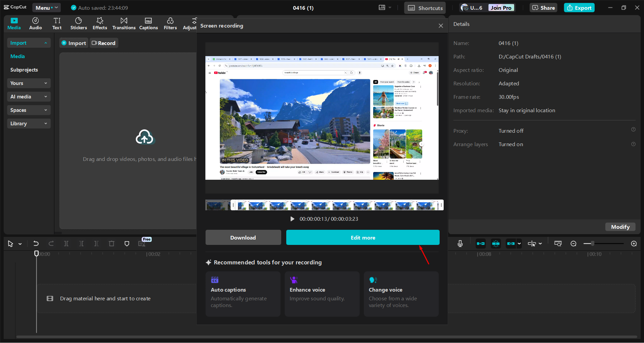Open the Subprojects tab
644x343 pixels.
(24, 70)
